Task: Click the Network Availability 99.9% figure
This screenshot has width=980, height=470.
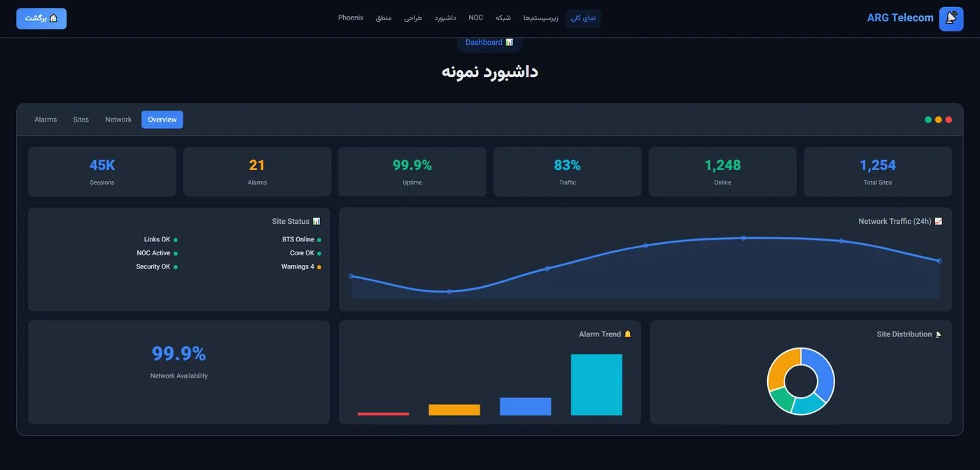Action: click(179, 354)
